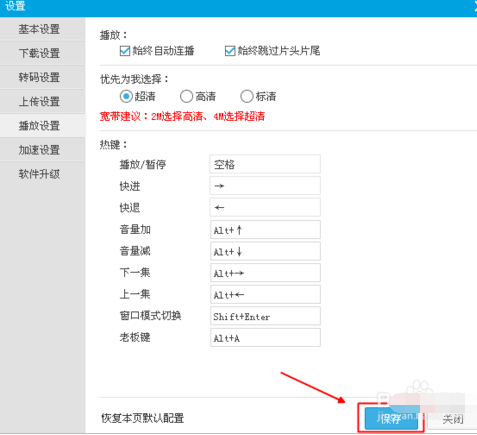
Task: Edit 窗口模式切换 Shift+Enter field
Action: [265, 316]
